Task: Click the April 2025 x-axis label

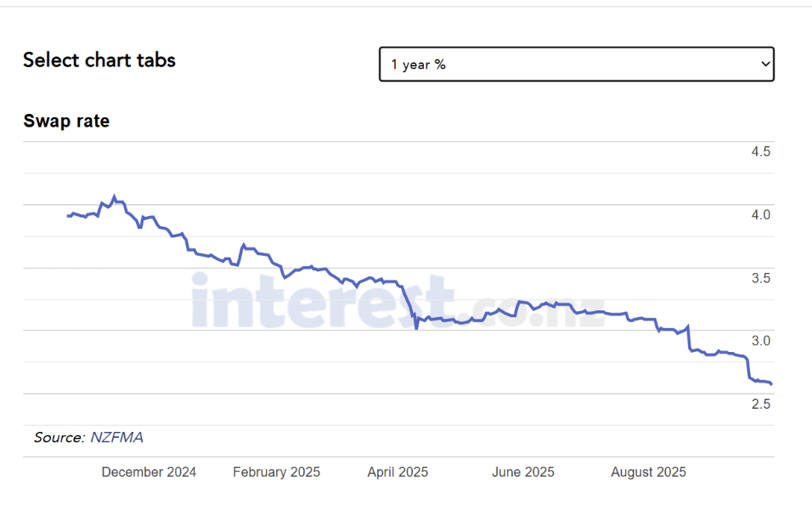Action: [x=398, y=472]
